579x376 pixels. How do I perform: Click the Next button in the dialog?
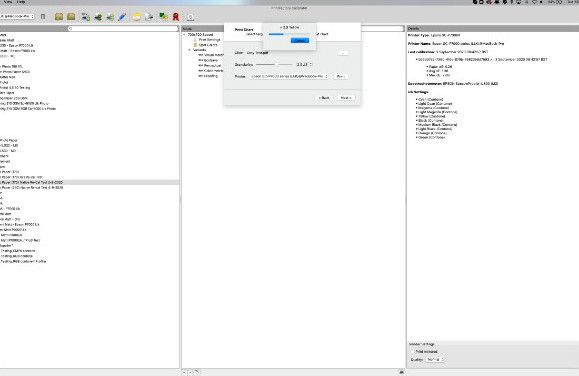pos(346,98)
